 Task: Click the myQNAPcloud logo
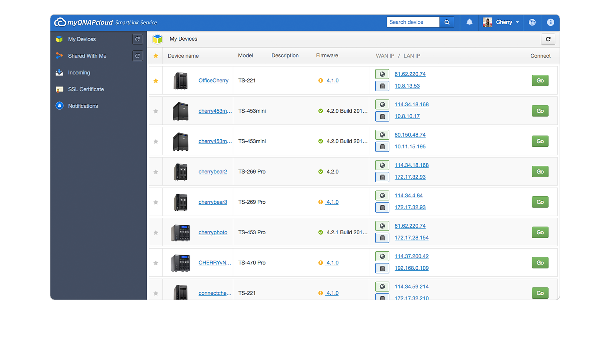point(83,22)
